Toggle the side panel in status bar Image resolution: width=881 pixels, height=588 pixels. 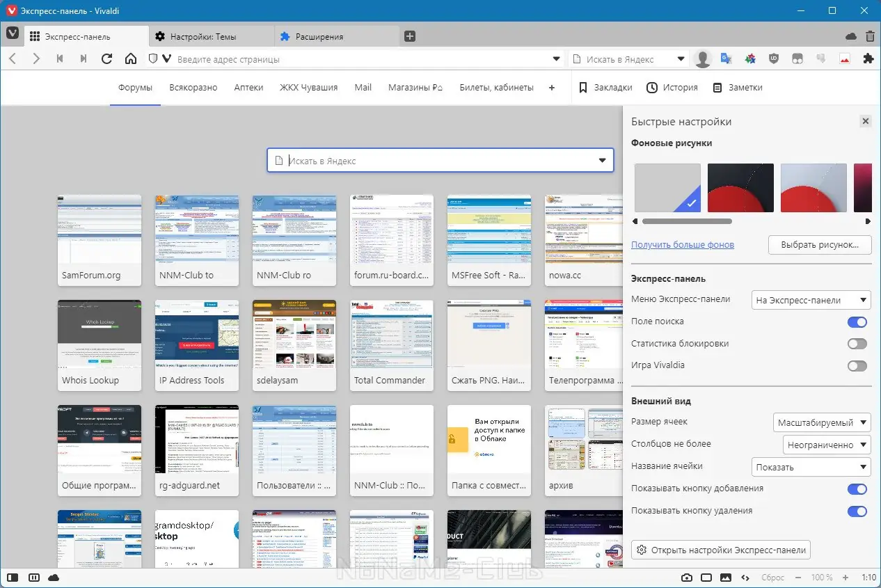point(12,578)
